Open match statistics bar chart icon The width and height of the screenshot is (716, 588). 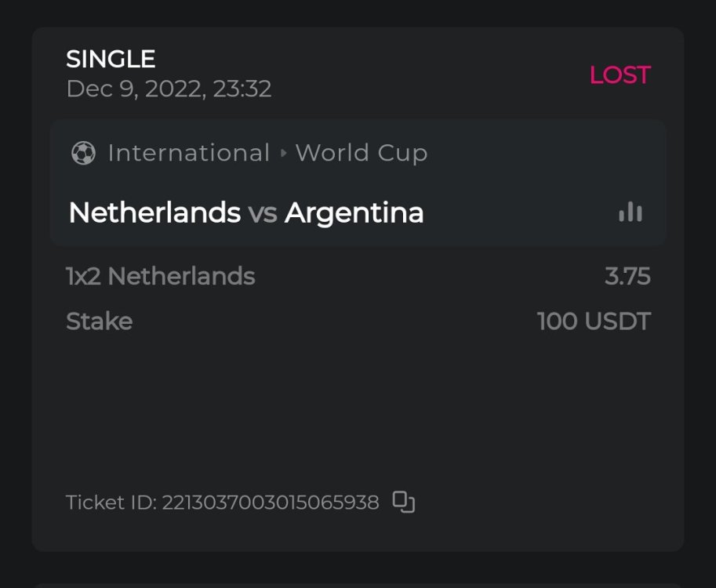pos(631,212)
